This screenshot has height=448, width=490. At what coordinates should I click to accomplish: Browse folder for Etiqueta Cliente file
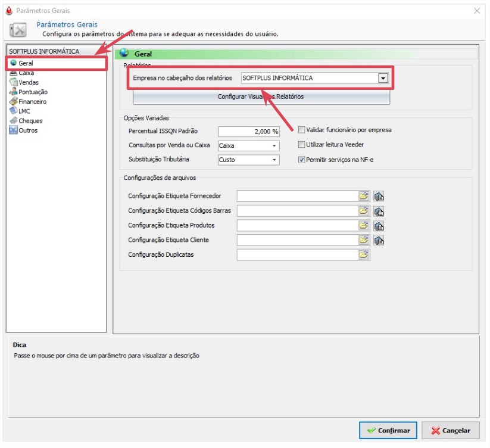364,240
